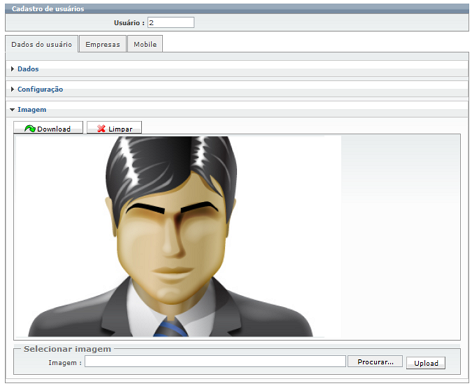Browse for a file with Procurar...
The height and width of the screenshot is (386, 472).
coord(375,361)
